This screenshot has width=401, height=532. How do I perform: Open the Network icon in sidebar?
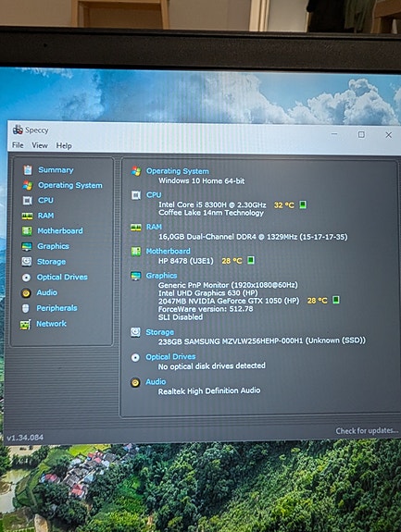[25, 325]
